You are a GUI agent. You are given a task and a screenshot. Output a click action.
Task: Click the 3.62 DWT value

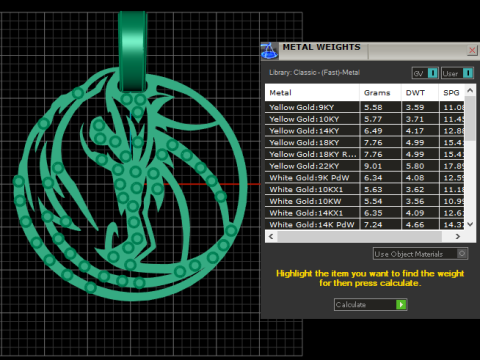pyautogui.click(x=415, y=189)
